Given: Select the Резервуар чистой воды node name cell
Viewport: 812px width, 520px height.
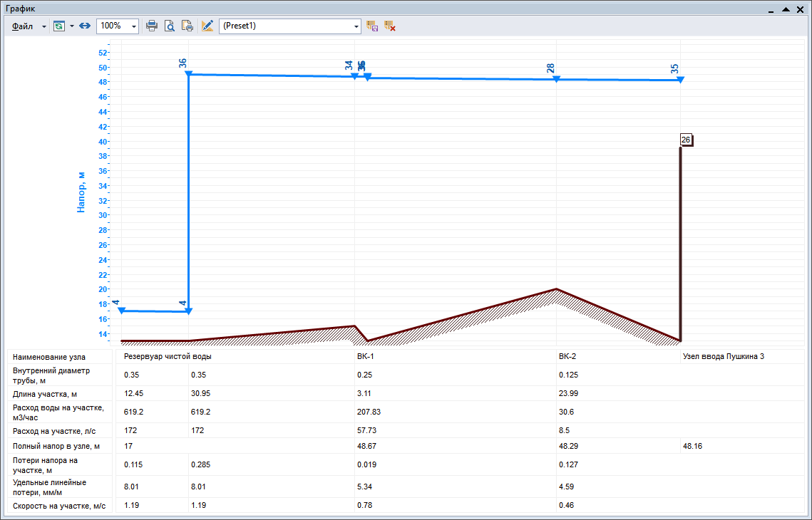Looking at the screenshot, I should pyautogui.click(x=168, y=356).
